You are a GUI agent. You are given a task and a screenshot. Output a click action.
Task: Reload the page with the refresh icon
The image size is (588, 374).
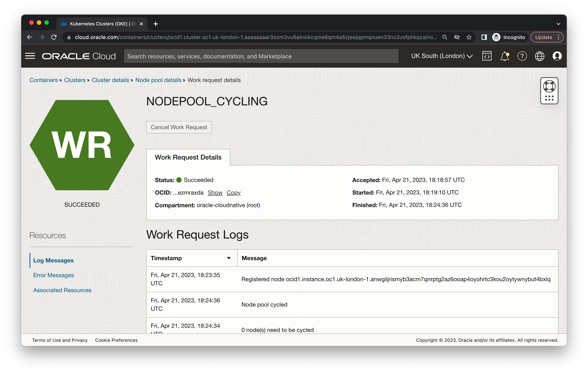click(54, 37)
